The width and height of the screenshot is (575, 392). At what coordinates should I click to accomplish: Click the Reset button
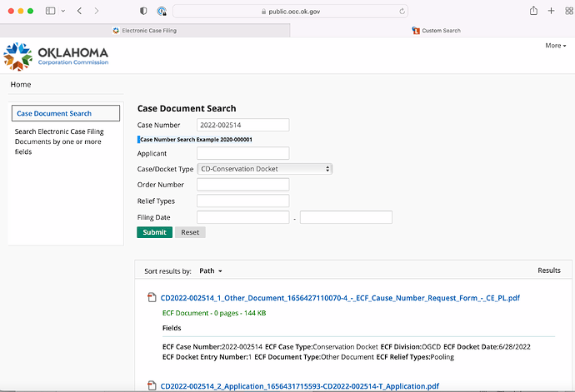pyautogui.click(x=190, y=232)
